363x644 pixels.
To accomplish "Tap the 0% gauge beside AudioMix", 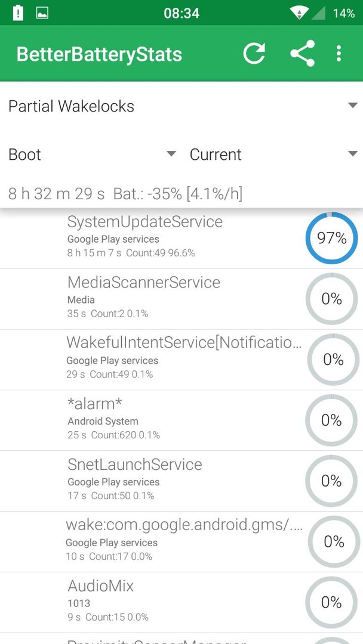I will tap(331, 602).
